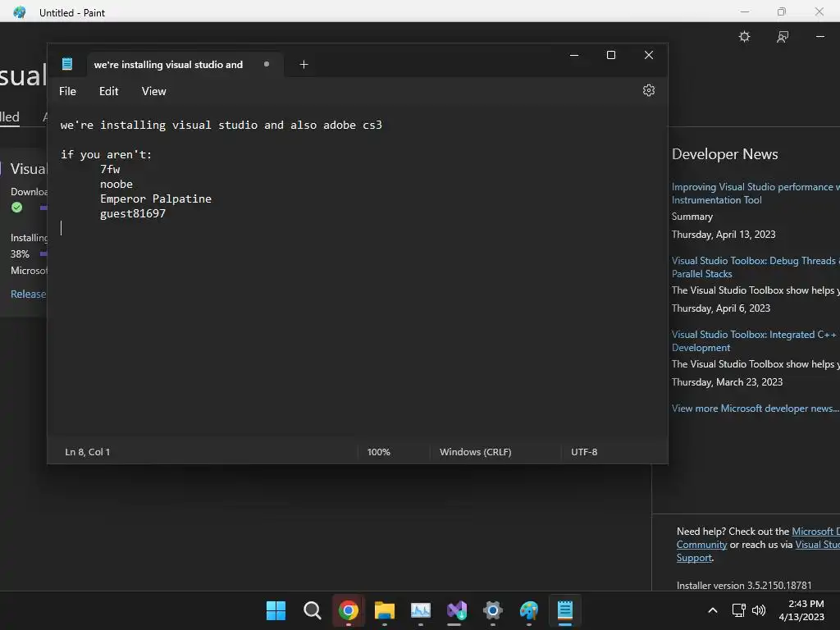The height and width of the screenshot is (630, 840).
Task: Click the Developer News heading
Action: pyautogui.click(x=724, y=153)
